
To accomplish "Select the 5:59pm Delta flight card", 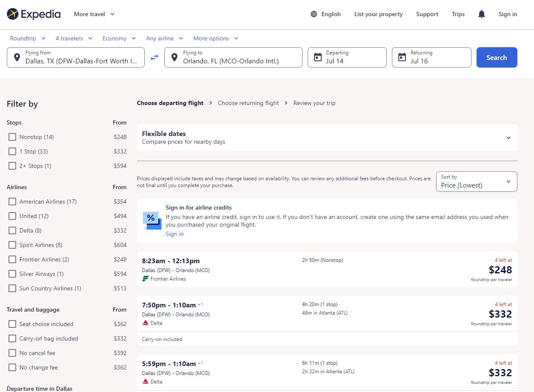I will tap(327, 373).
